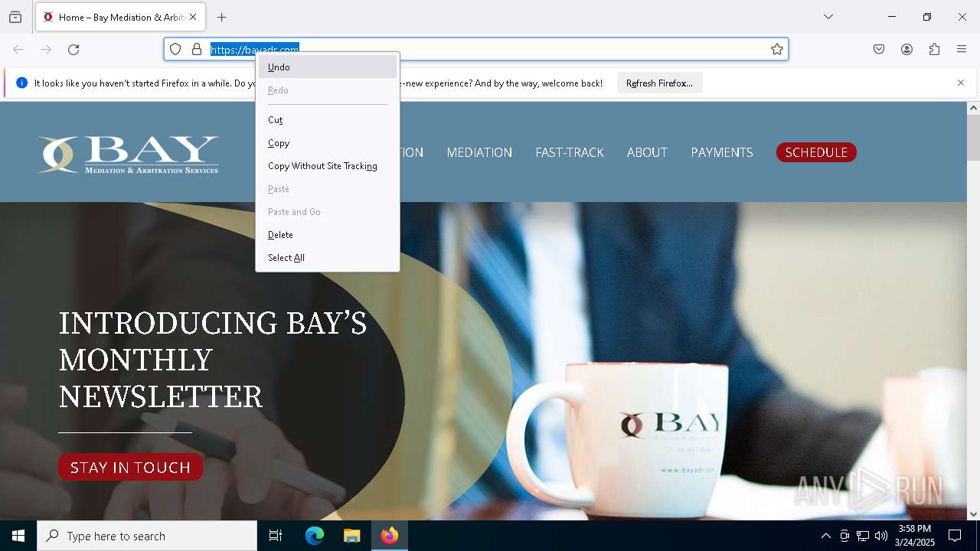
Task: Click the Bay Mediation & Arbitration logo
Action: [x=129, y=155]
